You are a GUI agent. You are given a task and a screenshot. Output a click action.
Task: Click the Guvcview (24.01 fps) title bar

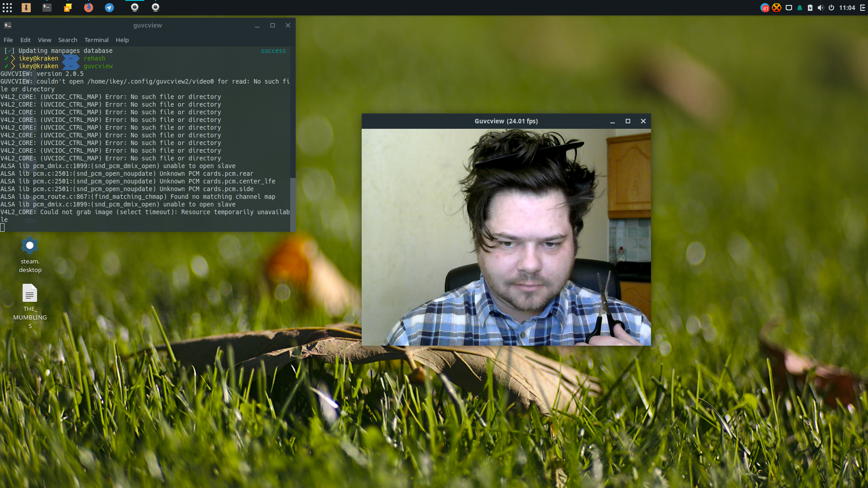pyautogui.click(x=506, y=121)
